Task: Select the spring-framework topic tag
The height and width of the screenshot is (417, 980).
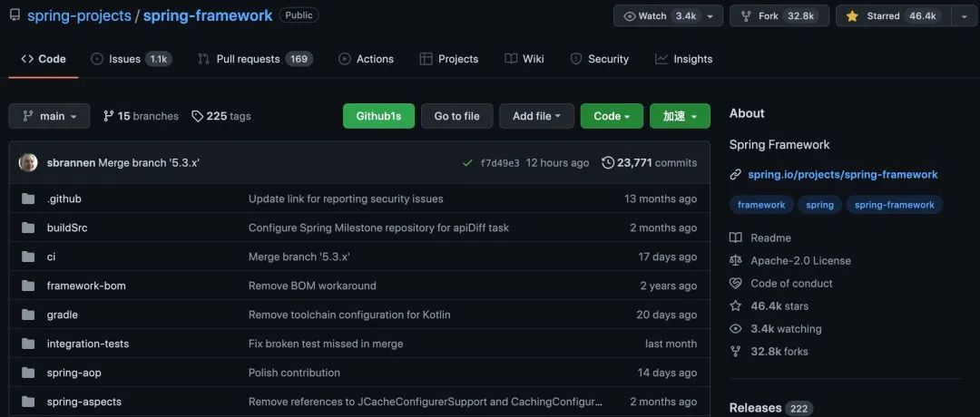Action: pos(895,205)
